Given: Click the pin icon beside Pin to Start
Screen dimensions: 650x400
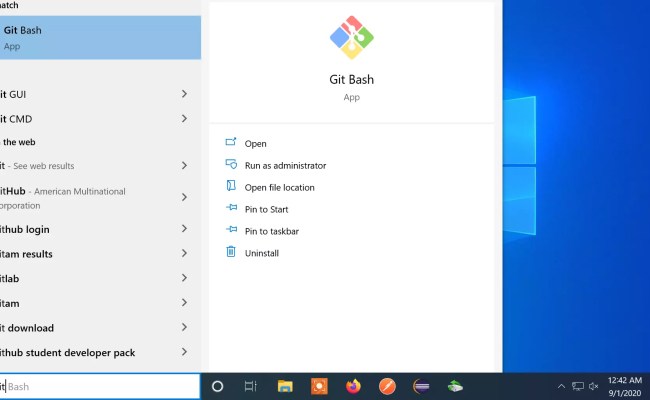Looking at the screenshot, I should (x=231, y=207).
